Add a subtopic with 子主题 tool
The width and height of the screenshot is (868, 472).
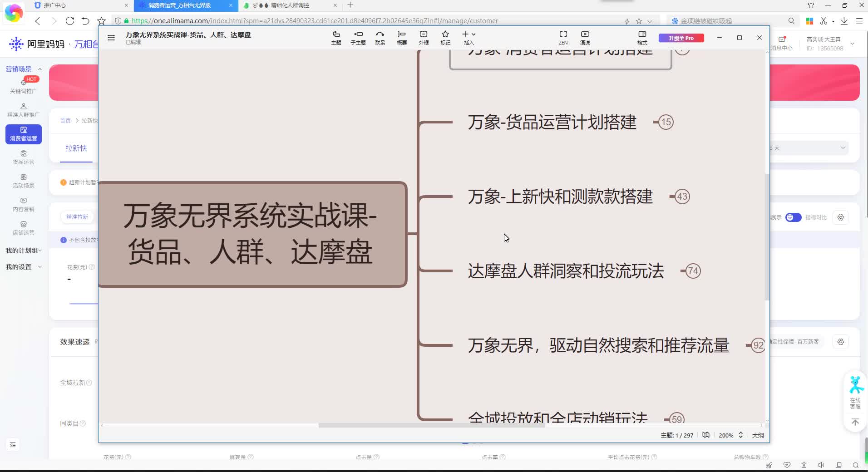point(358,38)
